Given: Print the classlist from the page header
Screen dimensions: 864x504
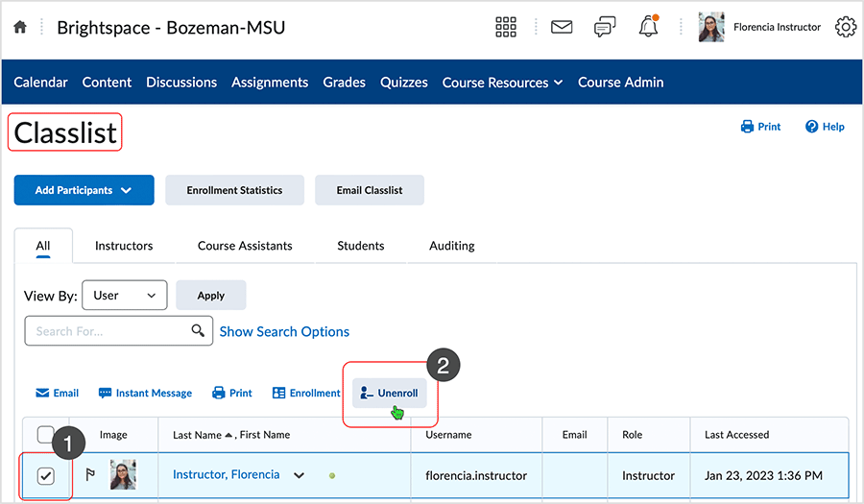Looking at the screenshot, I should [x=760, y=127].
